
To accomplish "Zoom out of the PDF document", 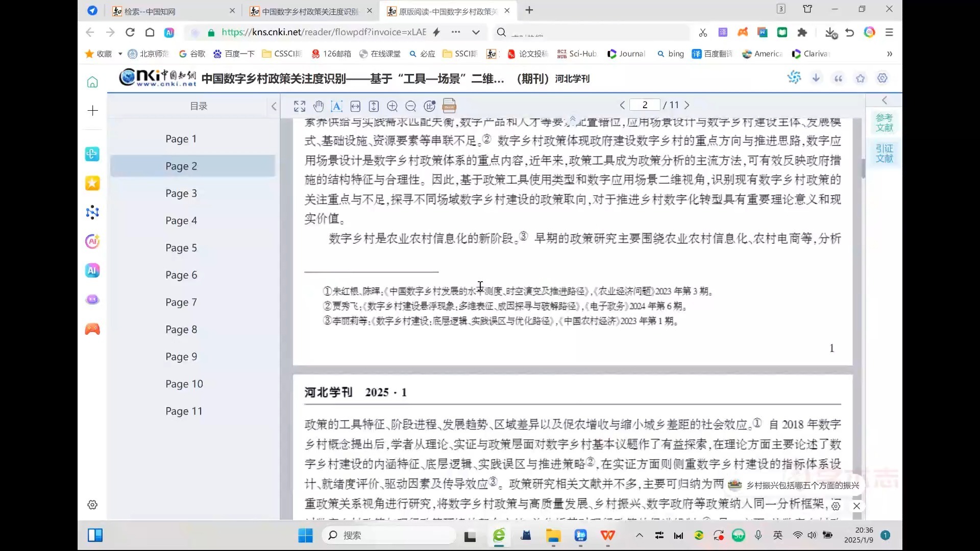I will [411, 106].
